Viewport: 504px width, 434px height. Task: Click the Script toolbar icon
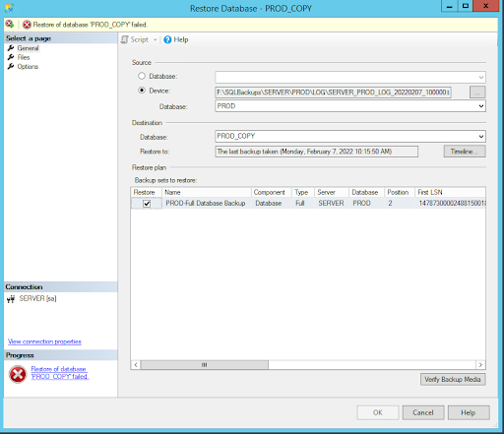click(x=124, y=39)
